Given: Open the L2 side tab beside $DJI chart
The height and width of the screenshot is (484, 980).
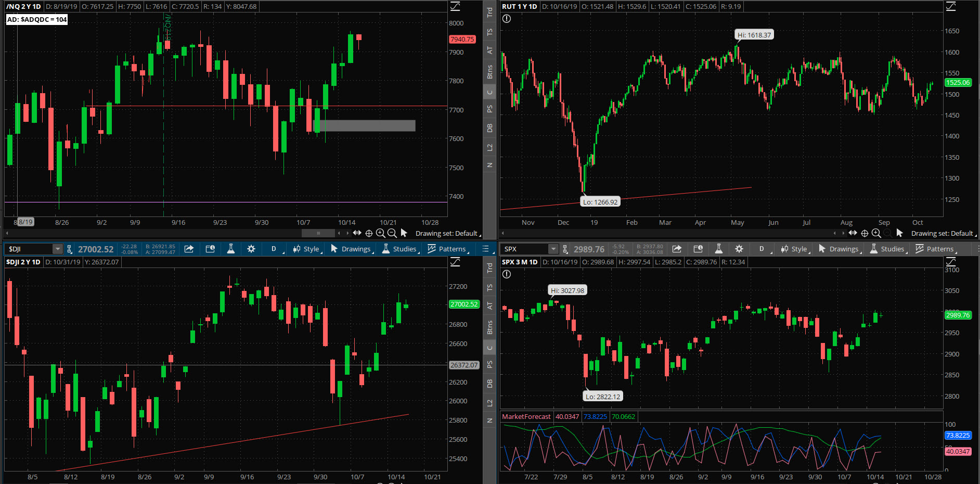Looking at the screenshot, I should (x=489, y=403).
